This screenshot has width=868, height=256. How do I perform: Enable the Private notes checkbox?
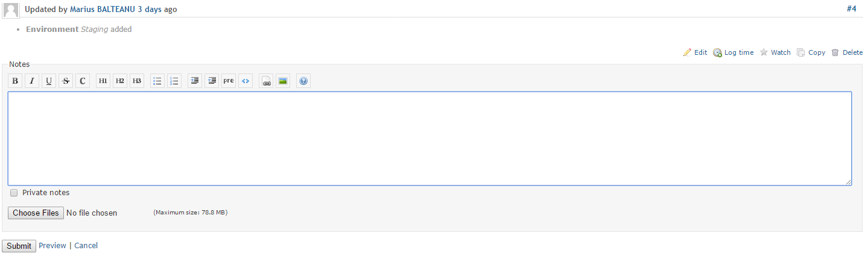pyautogui.click(x=14, y=193)
